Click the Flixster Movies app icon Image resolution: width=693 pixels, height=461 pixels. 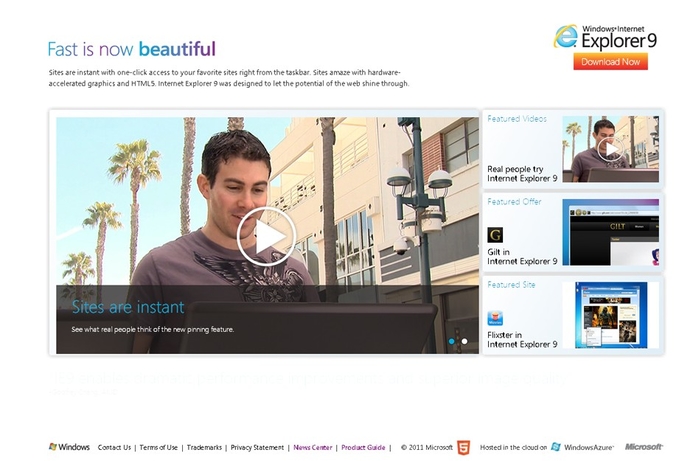[x=495, y=318]
